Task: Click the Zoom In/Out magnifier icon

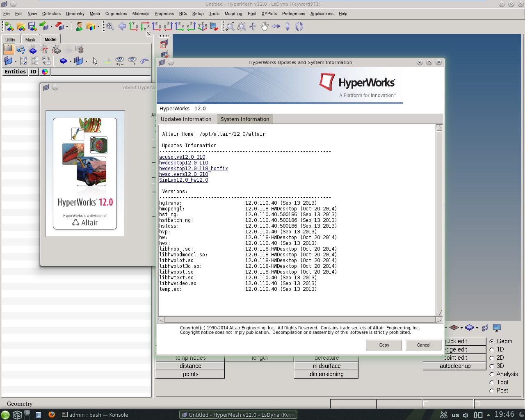Action: coord(231,27)
